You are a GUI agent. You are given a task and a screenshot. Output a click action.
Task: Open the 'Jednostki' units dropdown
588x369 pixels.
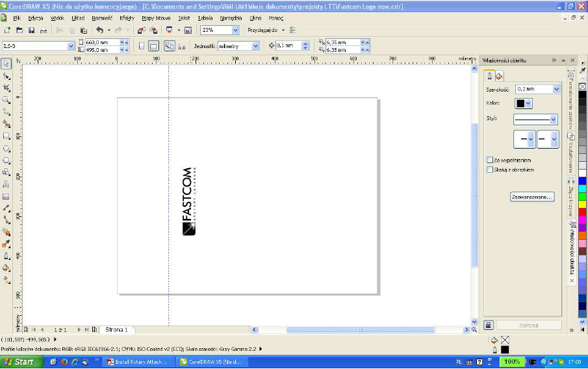255,46
